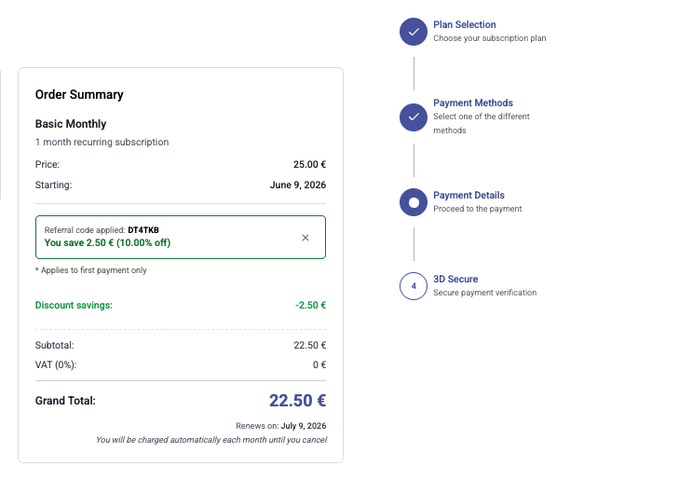Click the Payment Details current step circle
The image size is (679, 480).
pos(414,202)
